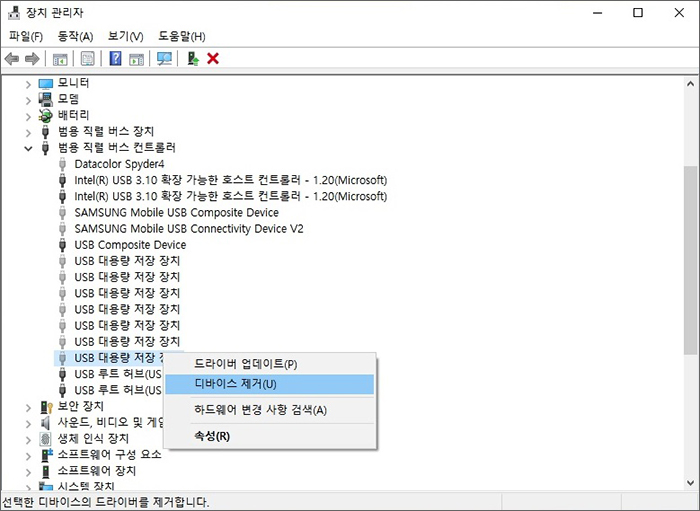Select 드라이버 업데이트(P) in context menu
The height and width of the screenshot is (511, 700).
pos(245,363)
